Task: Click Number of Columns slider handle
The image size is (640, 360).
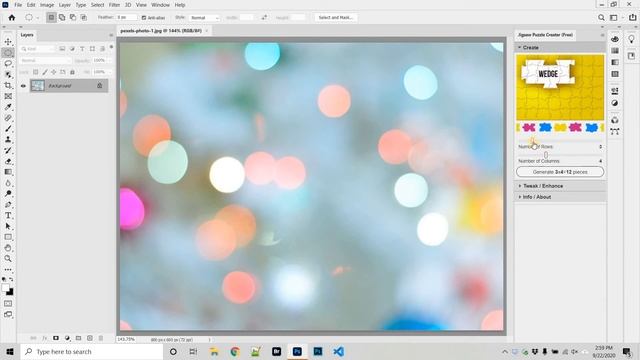Action: click(x=546, y=155)
